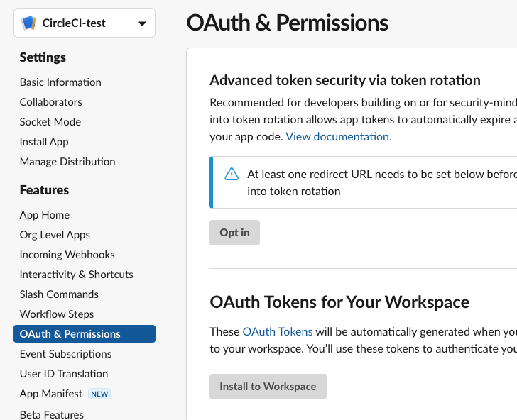This screenshot has width=517, height=420.
Task: Select App Home feature
Action: (x=45, y=215)
